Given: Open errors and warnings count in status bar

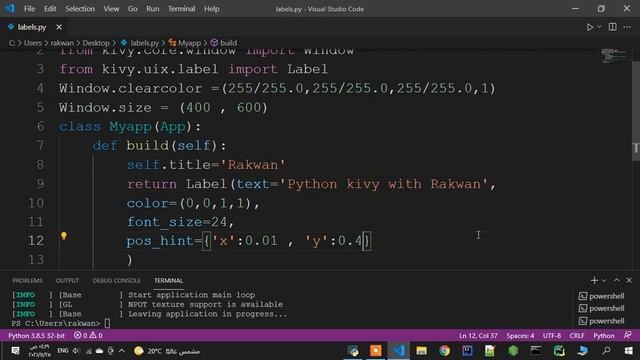Looking at the screenshot, I should pyautogui.click(x=88, y=336).
